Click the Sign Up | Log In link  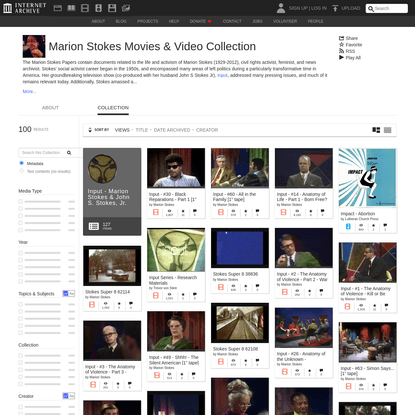308,8
